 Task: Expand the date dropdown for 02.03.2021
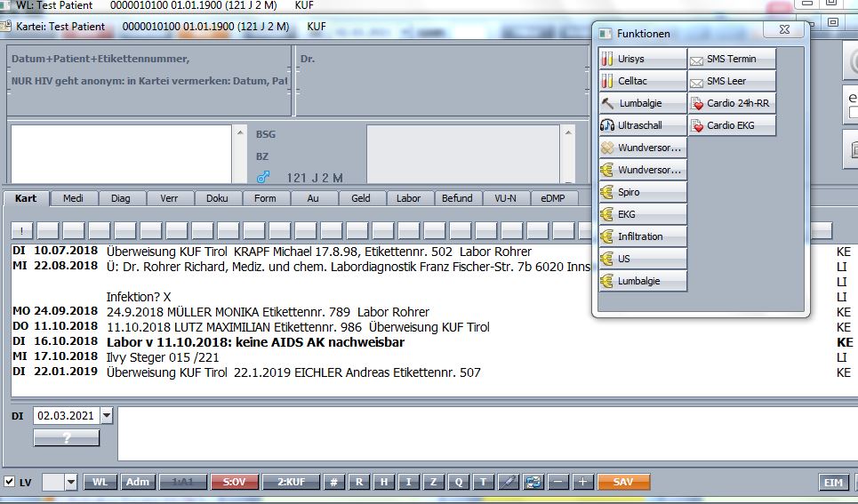click(107, 415)
